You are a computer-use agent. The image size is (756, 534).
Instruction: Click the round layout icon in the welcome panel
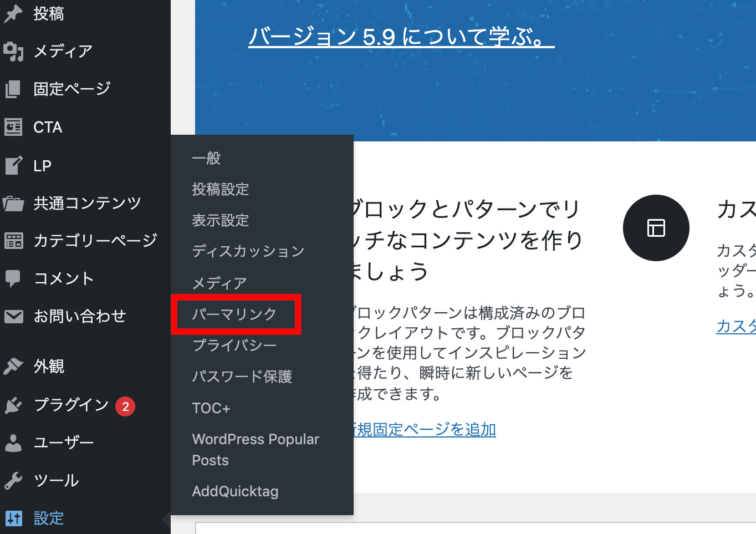[656, 228]
